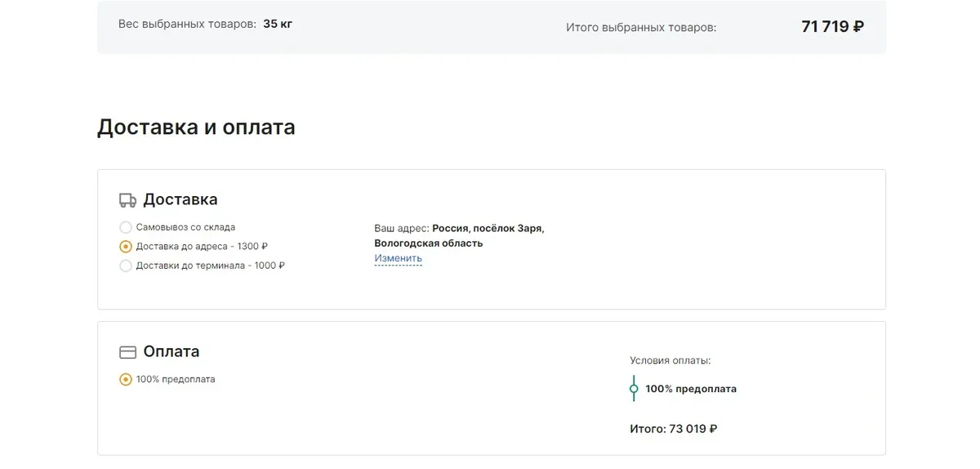Screen dimensions: 980x469
Task: Click the Итого выбранных товаров label
Action: tap(640, 28)
